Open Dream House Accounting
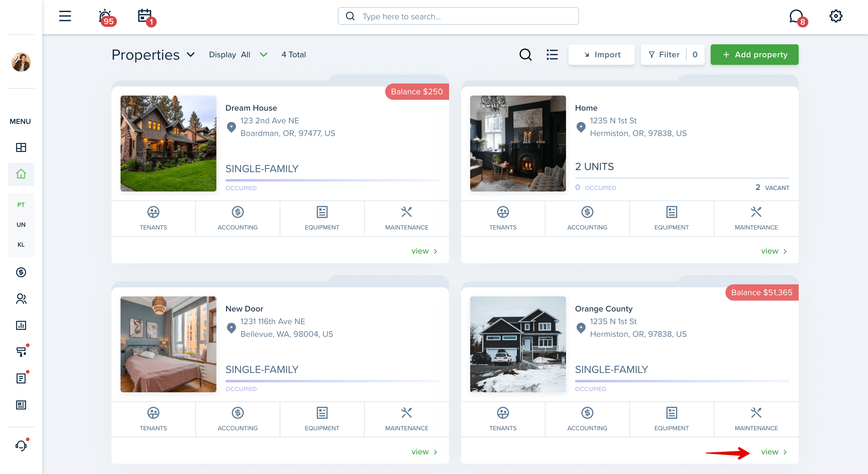The image size is (868, 474). [x=237, y=219]
